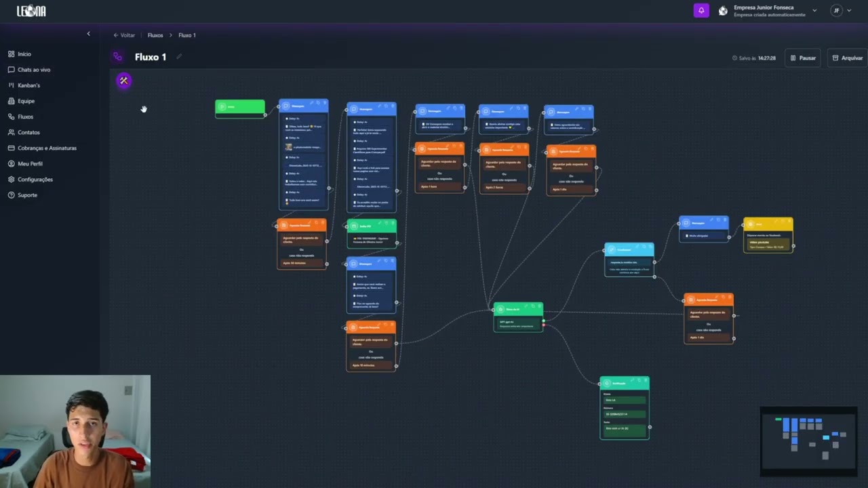The image size is (868, 488).
Task: Delete the 'Após 1 hora' wait node
Action: point(460,145)
